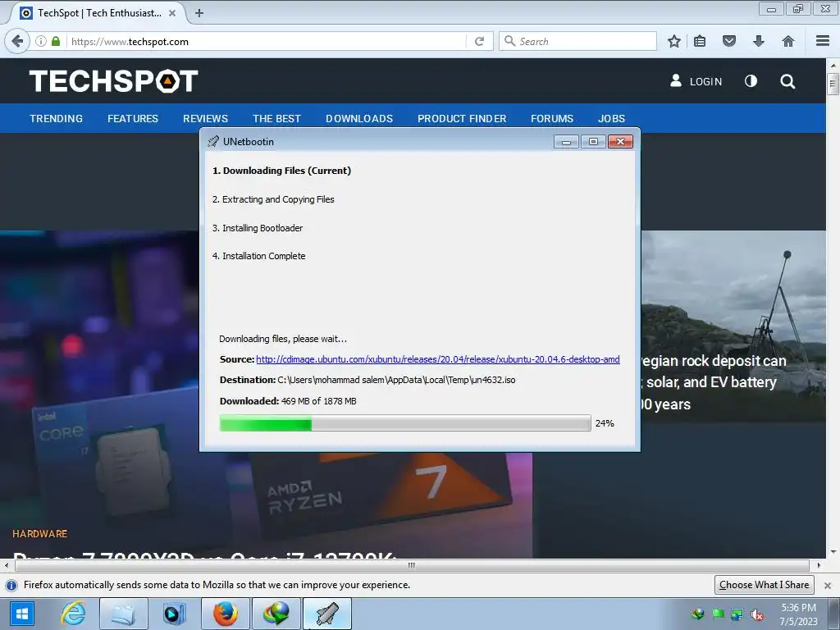Open Internet Download Manager taskbar icon
Image resolution: width=840 pixels, height=630 pixels.
(276, 614)
